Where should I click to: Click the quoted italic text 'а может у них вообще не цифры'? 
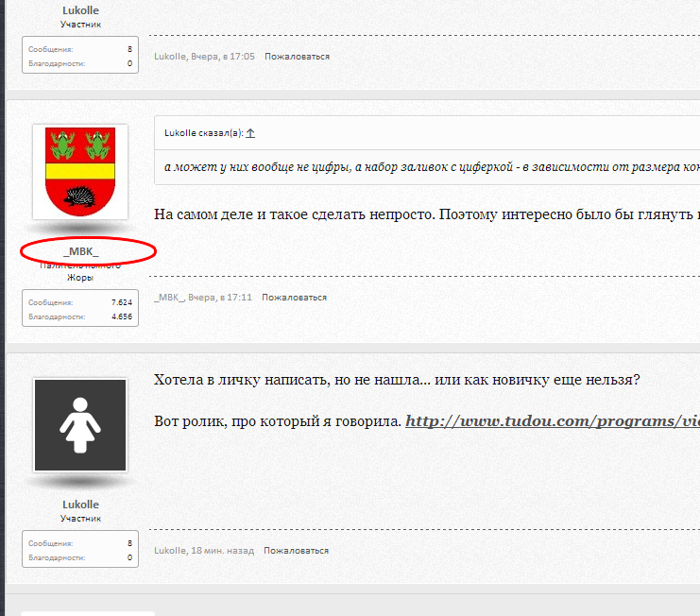click(x=257, y=167)
